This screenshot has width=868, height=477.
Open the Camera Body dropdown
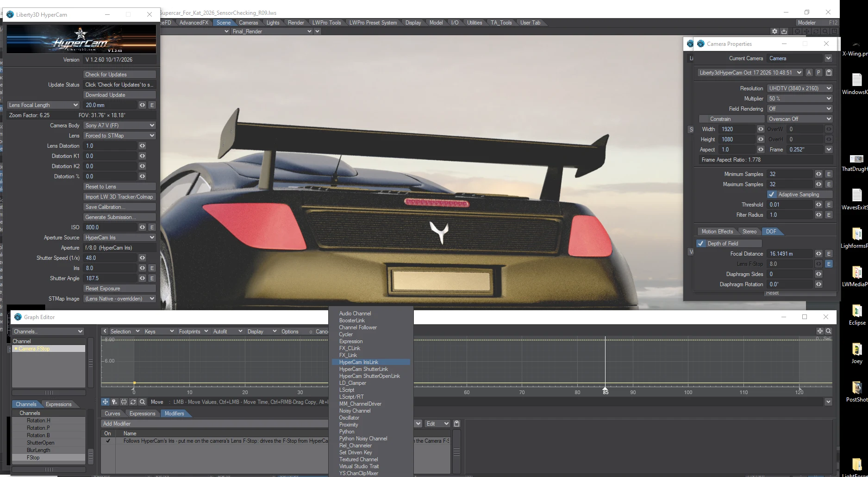119,126
